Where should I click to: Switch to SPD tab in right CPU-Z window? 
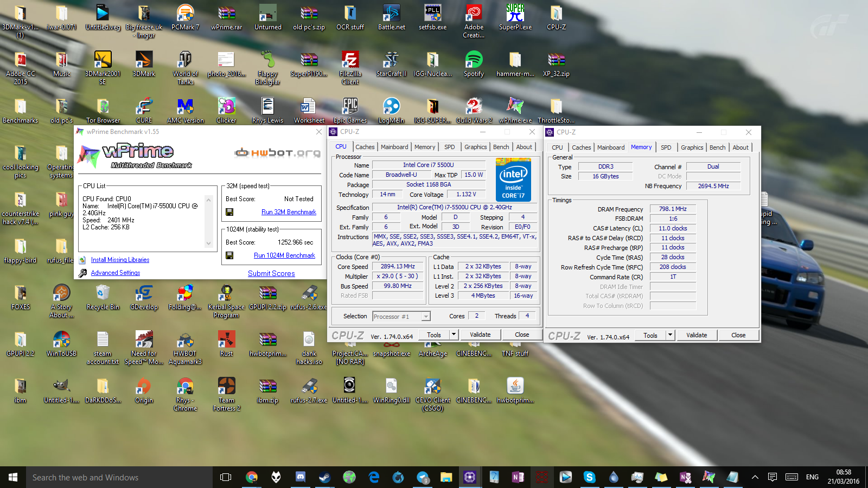pyautogui.click(x=666, y=147)
